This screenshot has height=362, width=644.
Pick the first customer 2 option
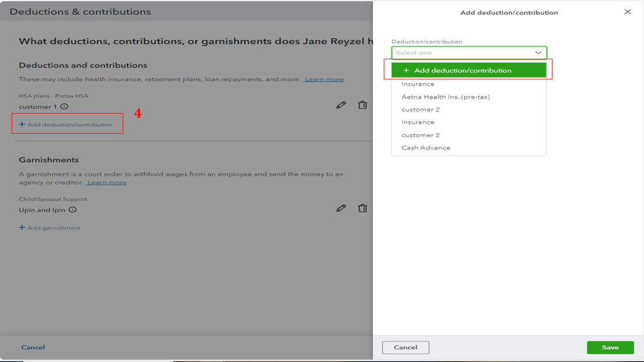420,110
